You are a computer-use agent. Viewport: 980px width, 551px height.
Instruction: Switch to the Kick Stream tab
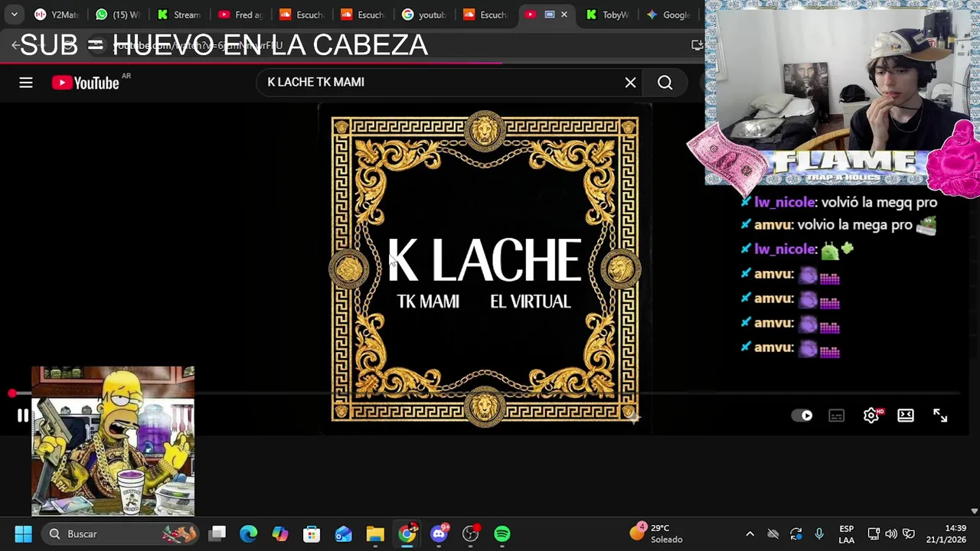181,15
